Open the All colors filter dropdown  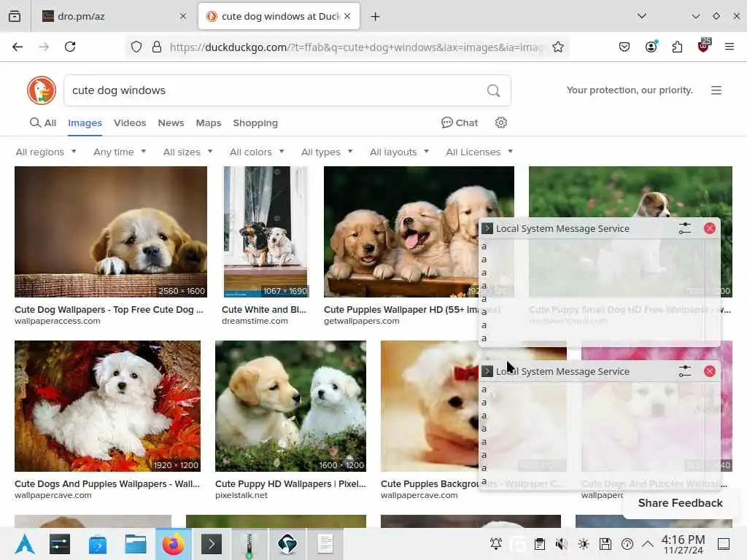click(257, 152)
